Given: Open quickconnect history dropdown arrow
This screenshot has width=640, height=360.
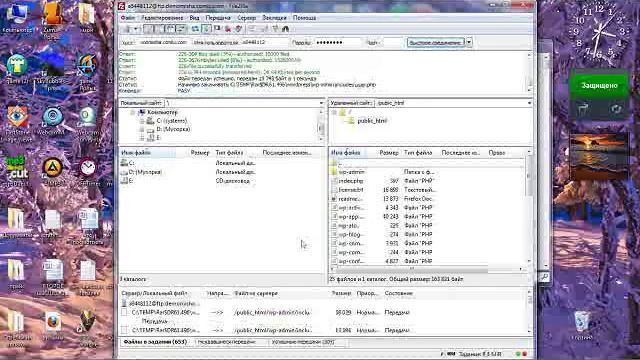Looking at the screenshot, I should tap(469, 42).
